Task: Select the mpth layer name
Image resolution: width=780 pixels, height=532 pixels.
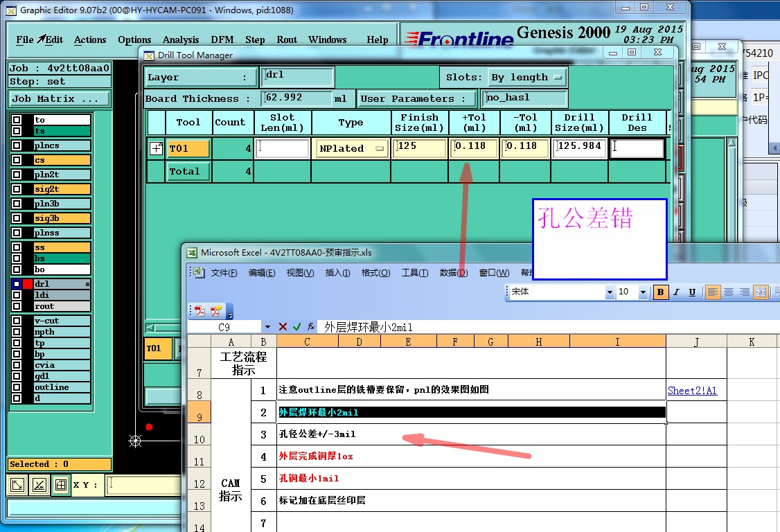Action: click(62, 332)
